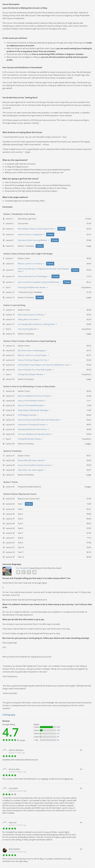Preview Lecture 10 Calculate Your Profit Margin

(x=56, y=276)
